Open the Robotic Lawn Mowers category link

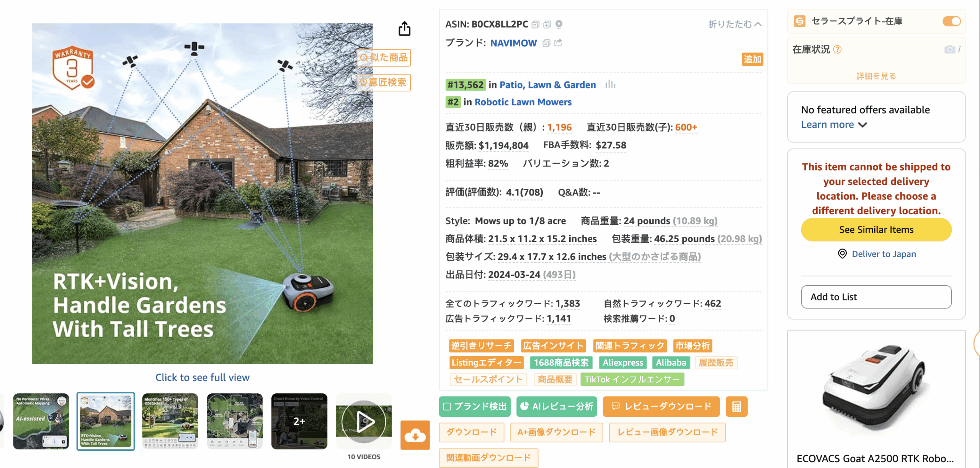[523, 102]
